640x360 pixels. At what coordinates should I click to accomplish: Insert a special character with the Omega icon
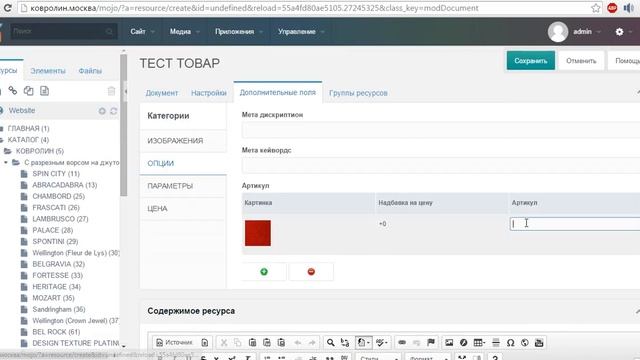(510, 342)
